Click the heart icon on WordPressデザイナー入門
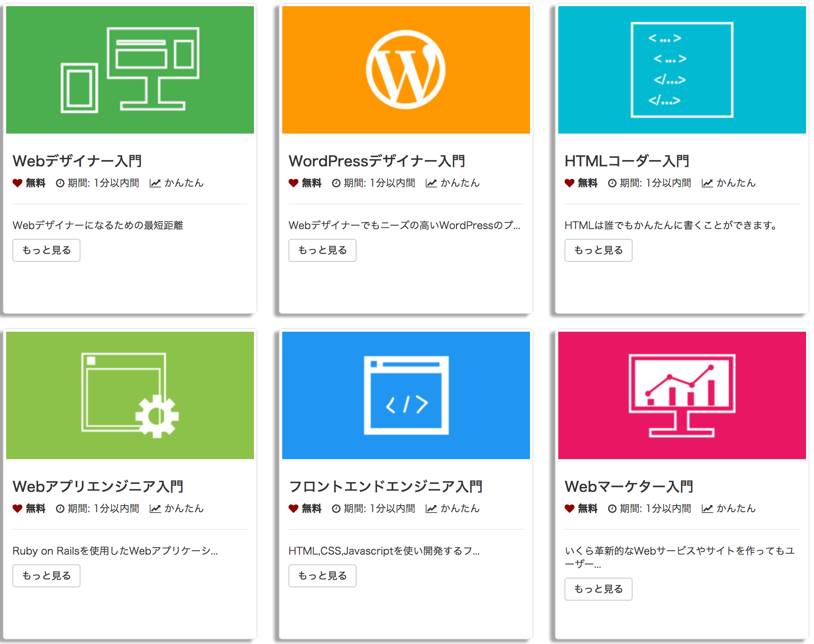The width and height of the screenshot is (814, 644). coord(293,183)
